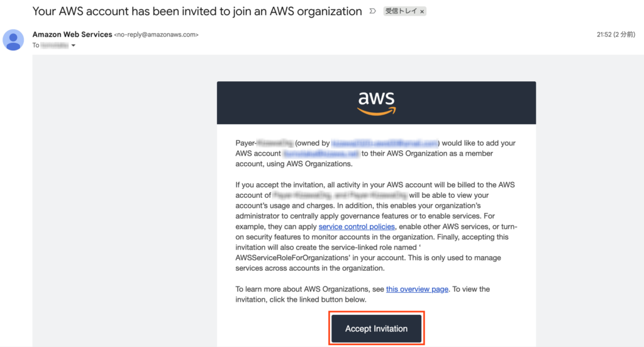644x347 pixels.
Task: Click the blurred recipient name after To
Action: click(54, 45)
